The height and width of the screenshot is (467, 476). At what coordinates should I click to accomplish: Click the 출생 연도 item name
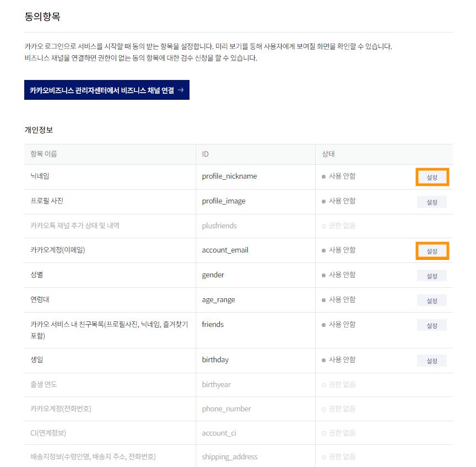44,384
